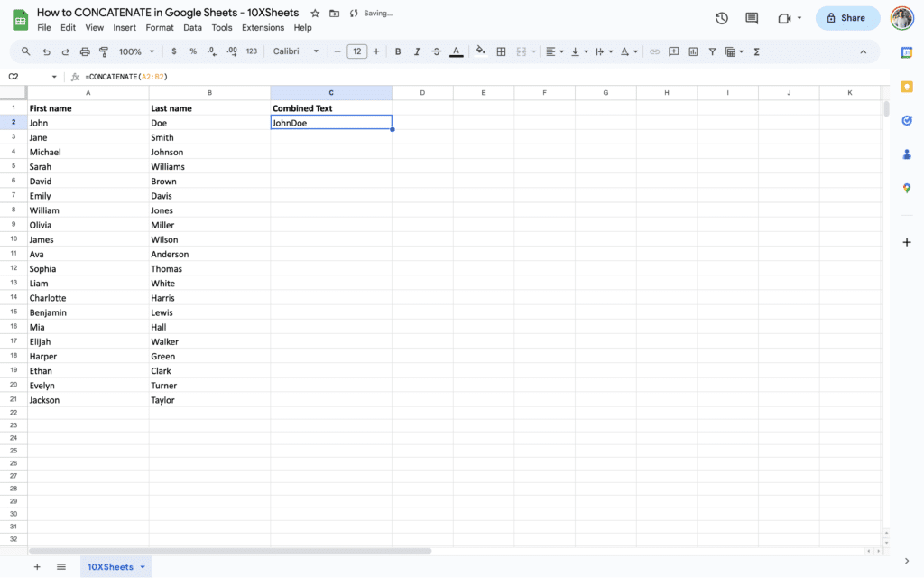Open version history with the clock icon
The height and width of the screenshot is (578, 924).
point(720,17)
